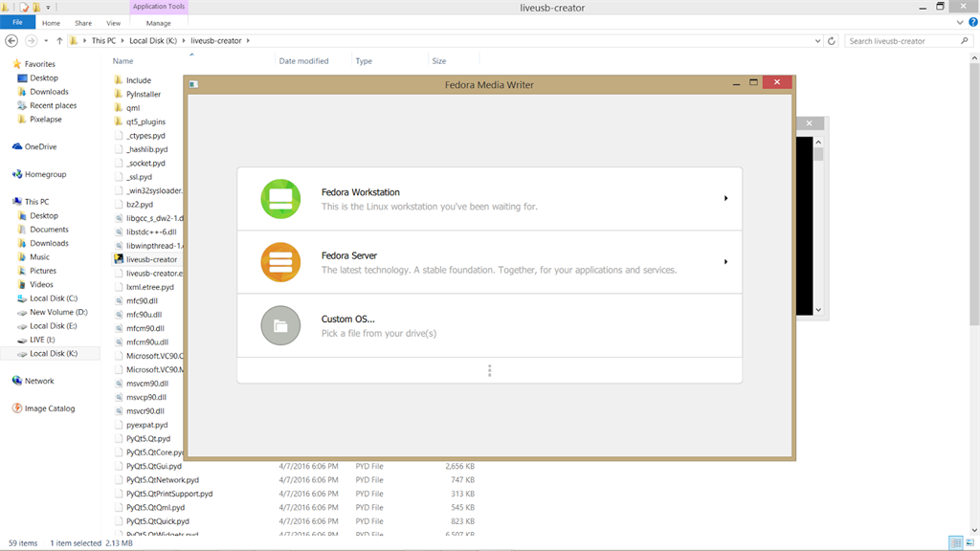The image size is (980, 551).
Task: Open Videos under This PC
Action: [41, 284]
